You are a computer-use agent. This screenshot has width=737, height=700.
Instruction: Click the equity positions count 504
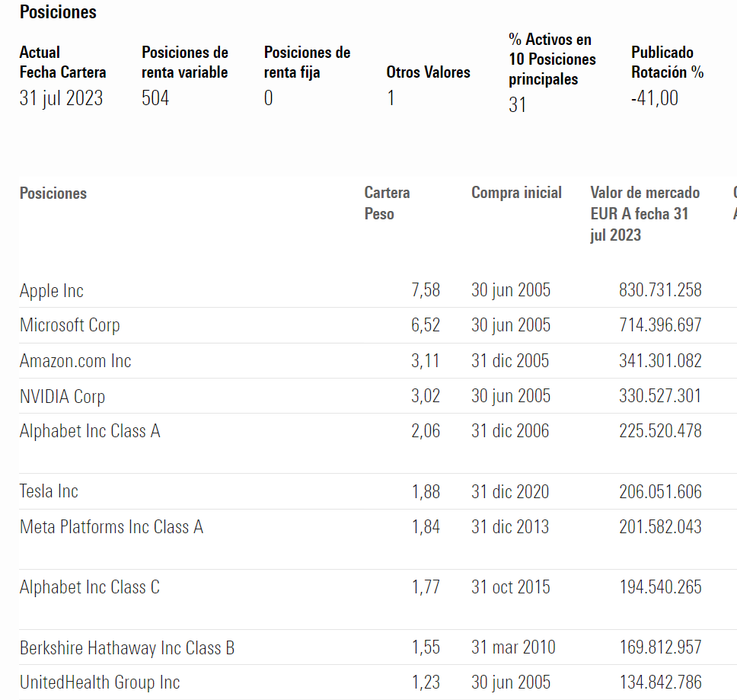(x=155, y=98)
